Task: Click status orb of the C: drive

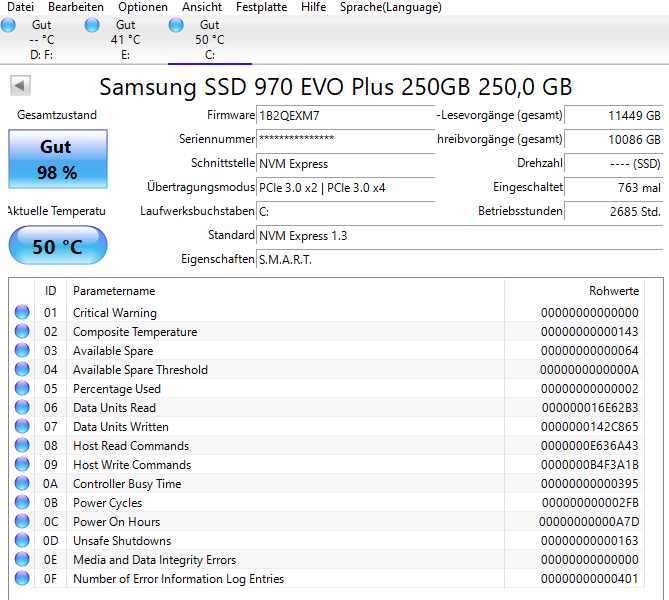Action: point(176,25)
